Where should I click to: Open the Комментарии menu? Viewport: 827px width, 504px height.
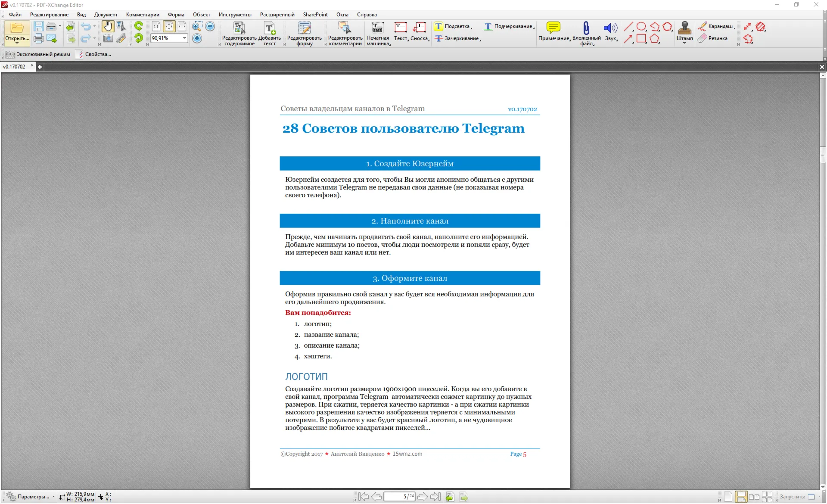point(143,15)
